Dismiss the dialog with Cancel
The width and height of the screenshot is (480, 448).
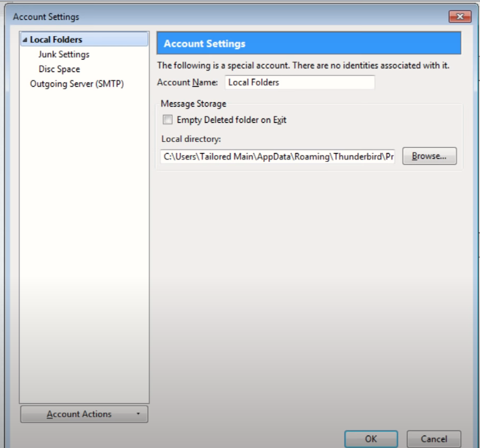click(434, 438)
